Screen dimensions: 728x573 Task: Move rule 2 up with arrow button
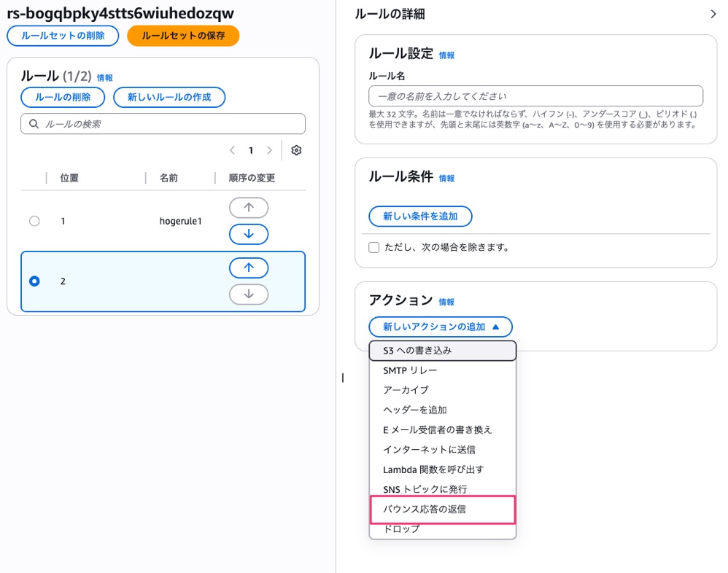pyautogui.click(x=249, y=268)
